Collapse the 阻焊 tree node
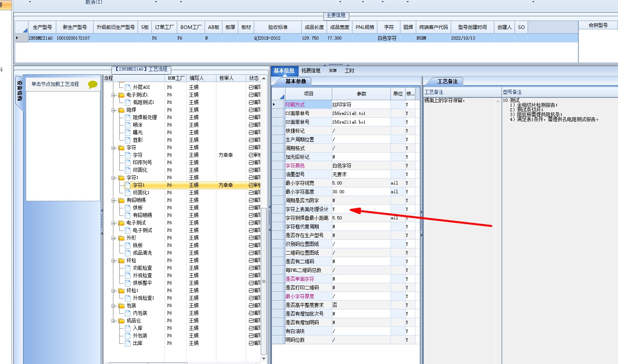Viewport: 618px width, 364px height. point(113,110)
